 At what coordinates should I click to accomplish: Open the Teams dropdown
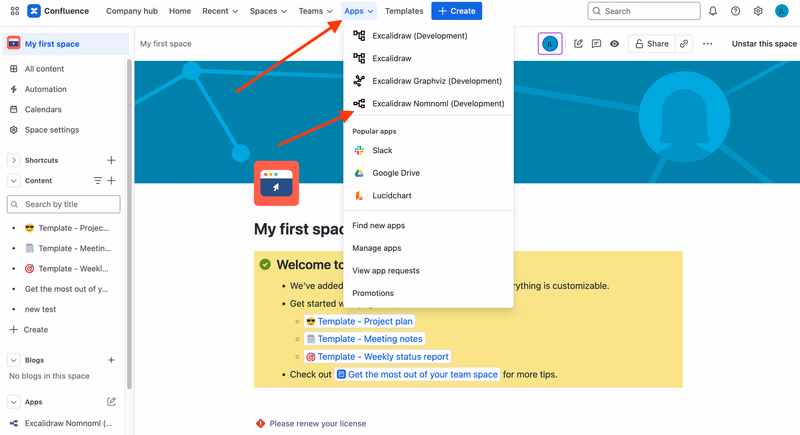[x=315, y=11]
